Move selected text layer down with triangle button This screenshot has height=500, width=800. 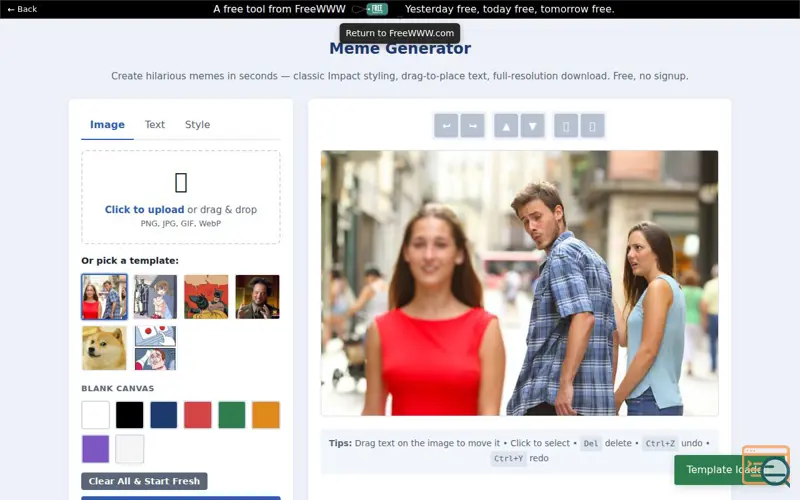532,126
